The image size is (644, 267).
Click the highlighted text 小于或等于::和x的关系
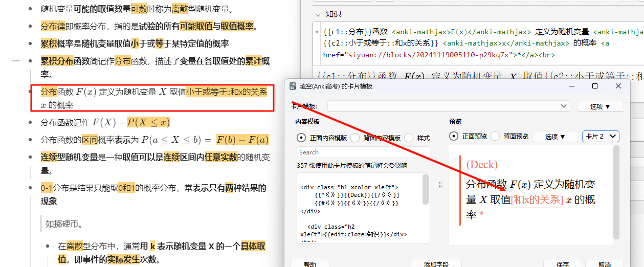pyautogui.click(x=227, y=92)
